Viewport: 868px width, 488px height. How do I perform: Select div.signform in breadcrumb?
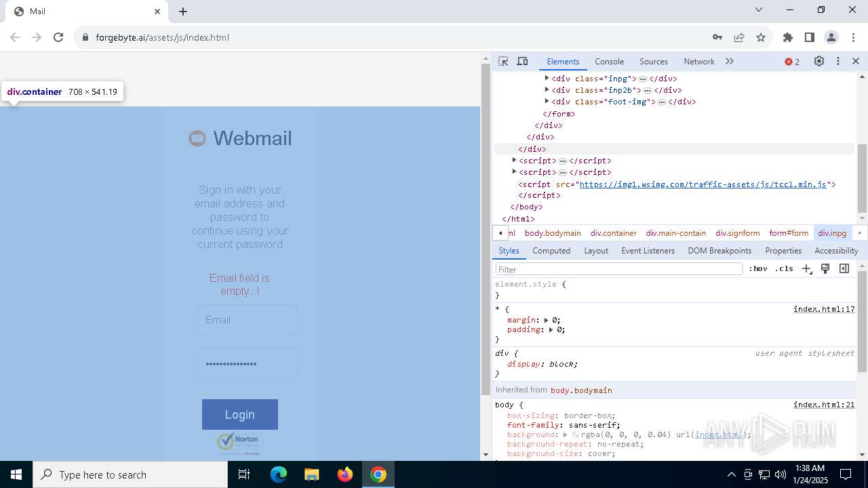point(737,233)
